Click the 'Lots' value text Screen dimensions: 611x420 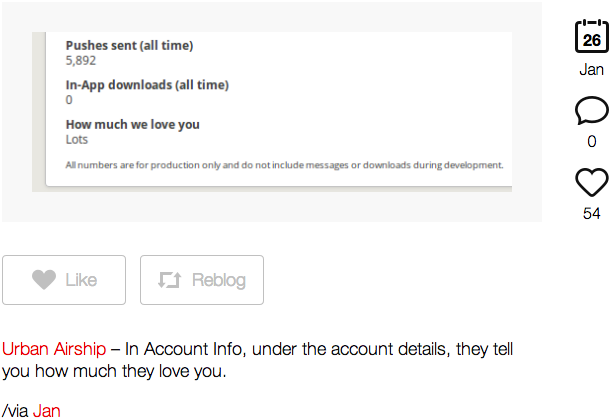77,139
